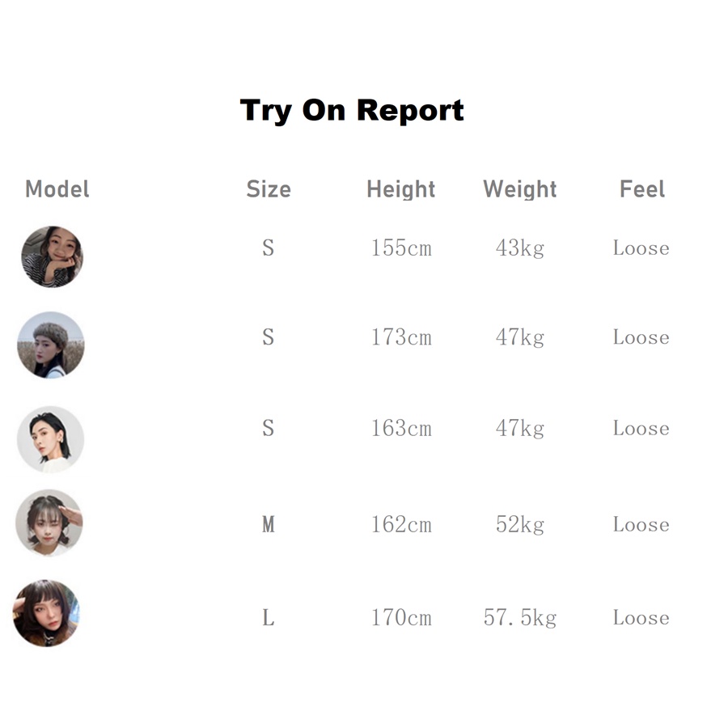
Task: Click avatar of the 173cm model
Action: pos(51,345)
